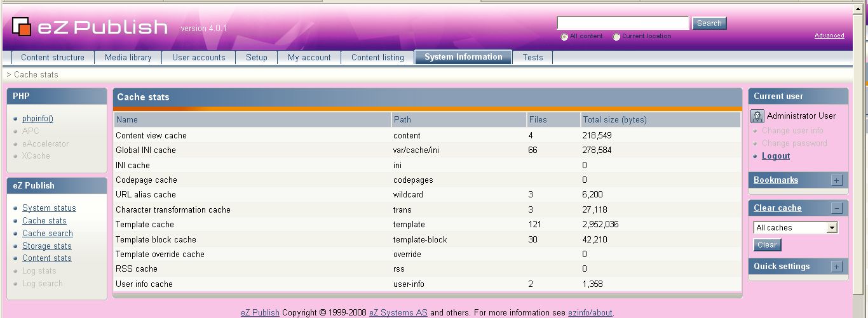Open the Storage stats link

pos(47,246)
